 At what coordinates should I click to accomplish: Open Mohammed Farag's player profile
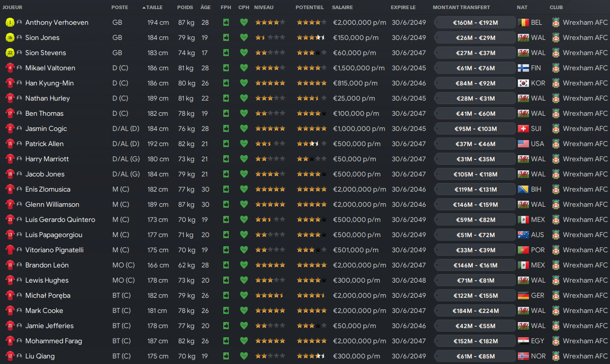click(x=54, y=341)
